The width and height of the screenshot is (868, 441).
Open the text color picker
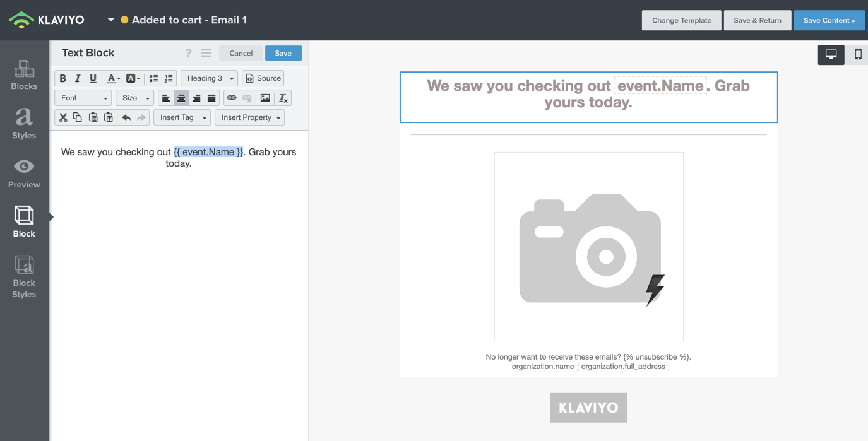click(x=113, y=78)
